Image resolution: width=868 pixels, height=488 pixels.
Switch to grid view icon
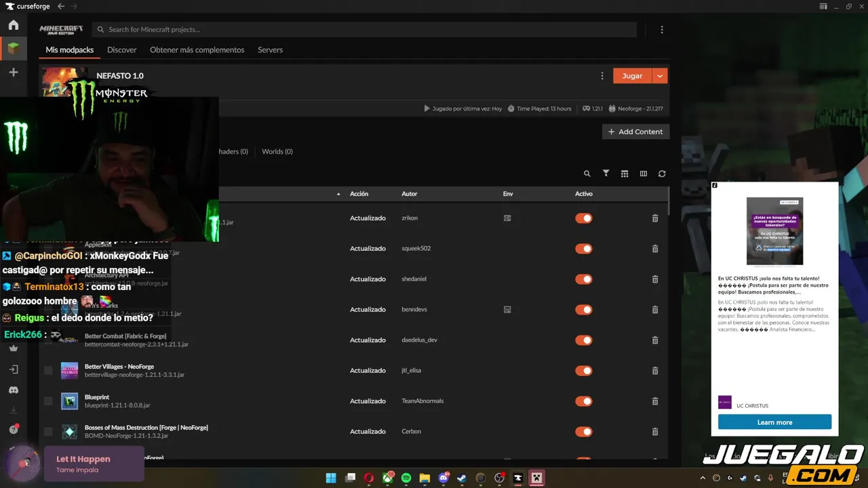pyautogui.click(x=625, y=174)
